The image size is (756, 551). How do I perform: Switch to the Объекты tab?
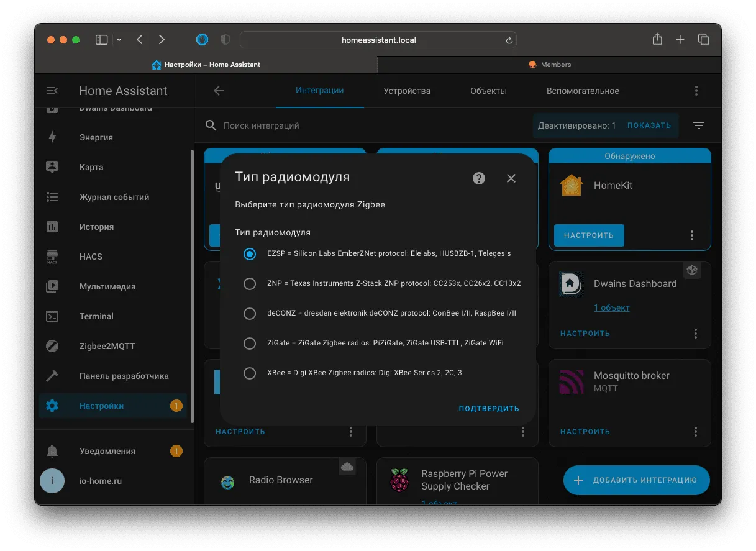click(x=488, y=91)
